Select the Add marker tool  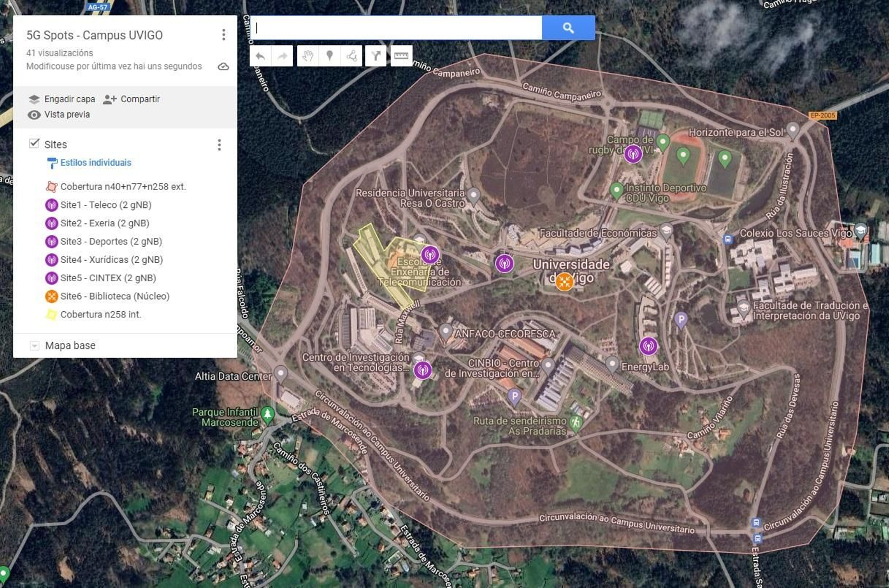click(328, 56)
